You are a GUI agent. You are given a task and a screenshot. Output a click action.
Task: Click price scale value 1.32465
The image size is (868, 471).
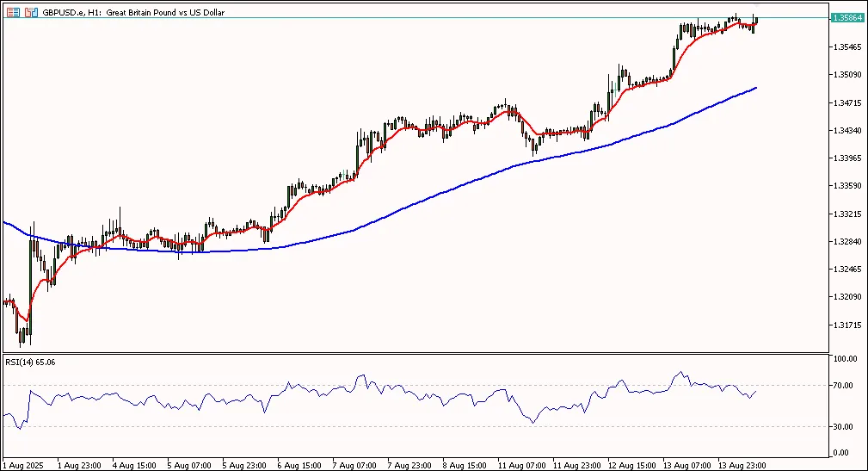(x=847, y=269)
